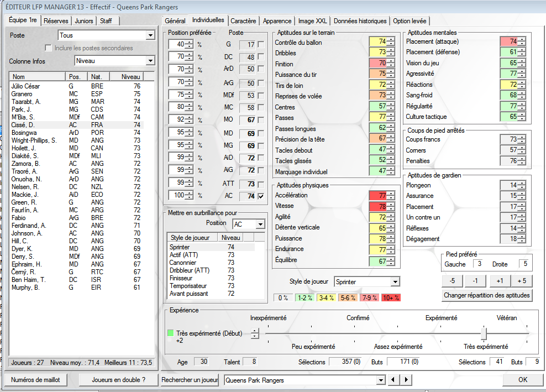Click the Rechercher un joueur button

[190, 380]
